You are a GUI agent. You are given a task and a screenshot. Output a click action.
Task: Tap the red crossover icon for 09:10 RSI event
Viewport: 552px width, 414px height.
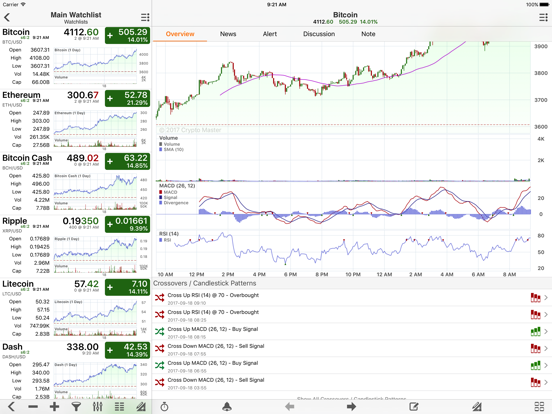click(x=159, y=298)
